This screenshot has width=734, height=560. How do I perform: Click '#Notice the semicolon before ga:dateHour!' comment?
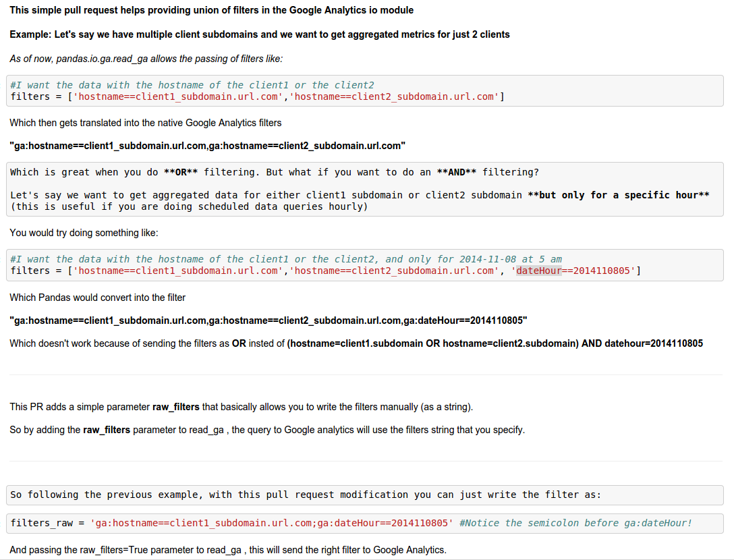pos(575,523)
